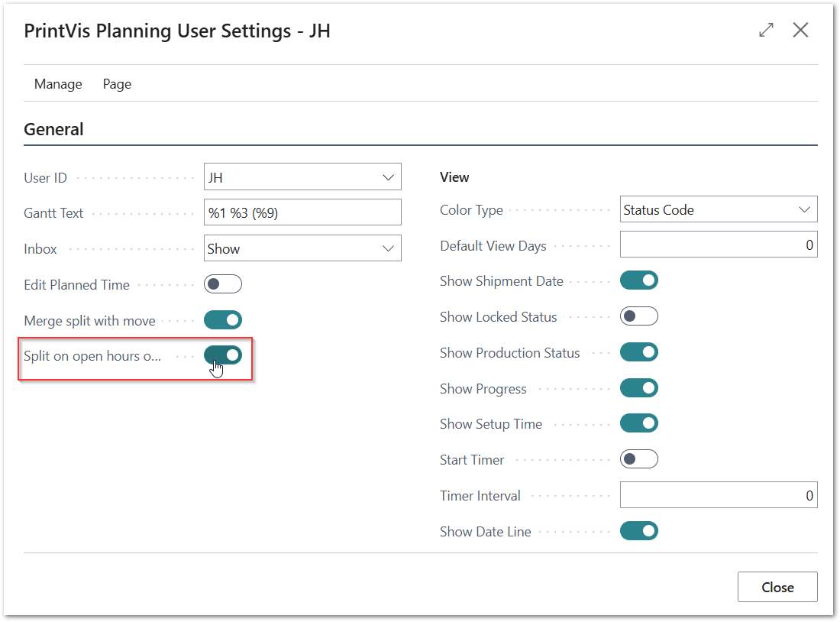
Task: Turn off the Show Progress toggle
Action: click(x=639, y=388)
